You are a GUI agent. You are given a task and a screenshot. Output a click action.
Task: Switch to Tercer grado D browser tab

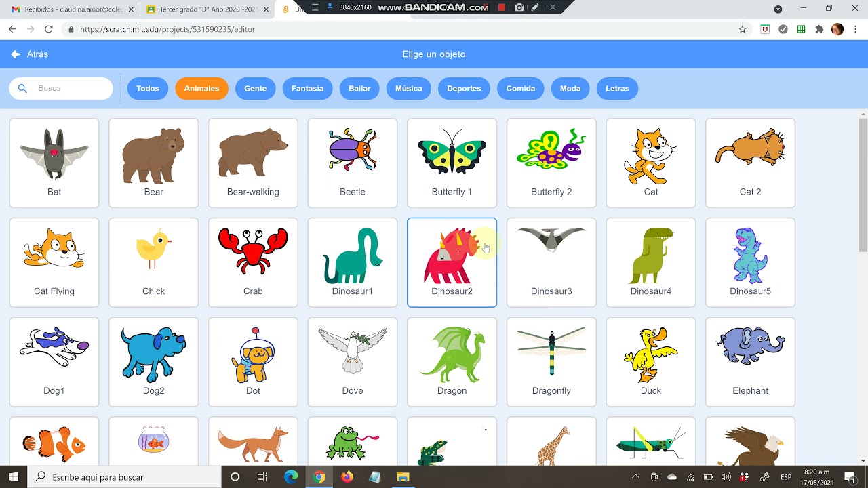(207, 9)
